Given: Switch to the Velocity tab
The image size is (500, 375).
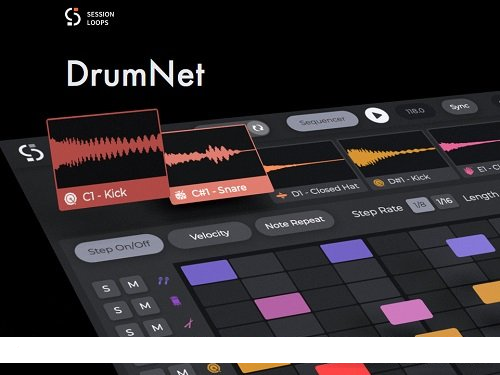Looking at the screenshot, I should tap(209, 235).
